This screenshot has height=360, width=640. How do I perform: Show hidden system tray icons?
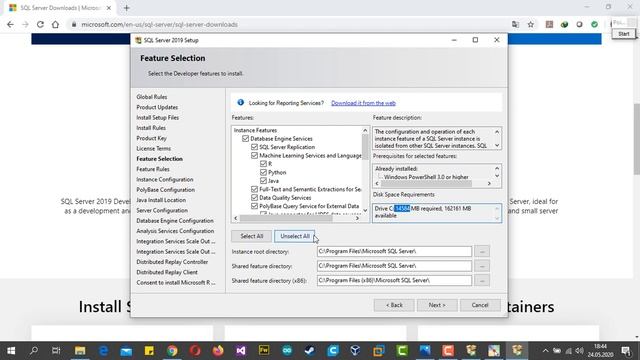click(x=545, y=351)
